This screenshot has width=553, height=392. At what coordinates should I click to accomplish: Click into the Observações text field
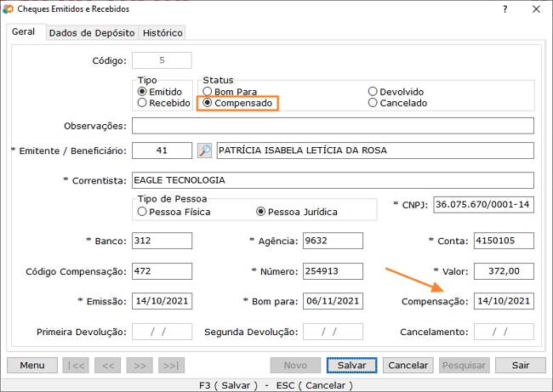333,126
